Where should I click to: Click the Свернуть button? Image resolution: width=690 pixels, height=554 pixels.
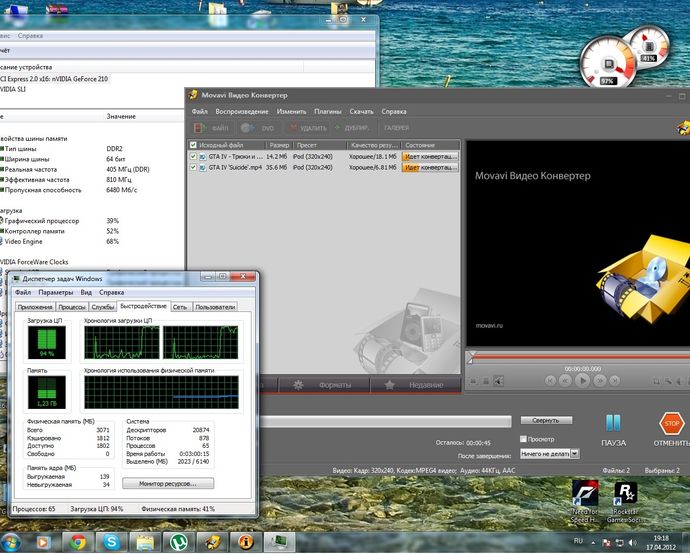point(546,420)
